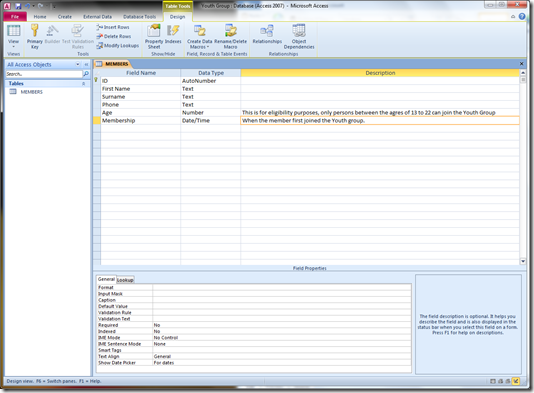The image size is (534, 393).
Task: Click the ID field name cell
Action: (141, 81)
